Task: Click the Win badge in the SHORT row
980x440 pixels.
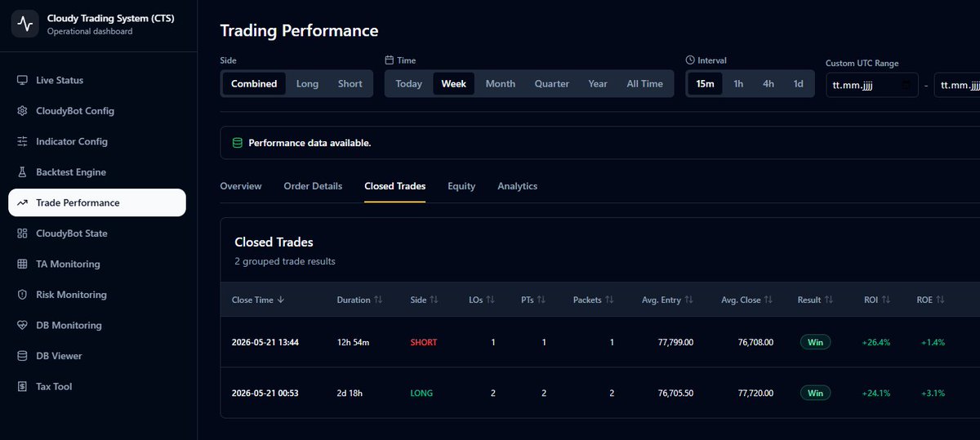Action: coord(815,342)
